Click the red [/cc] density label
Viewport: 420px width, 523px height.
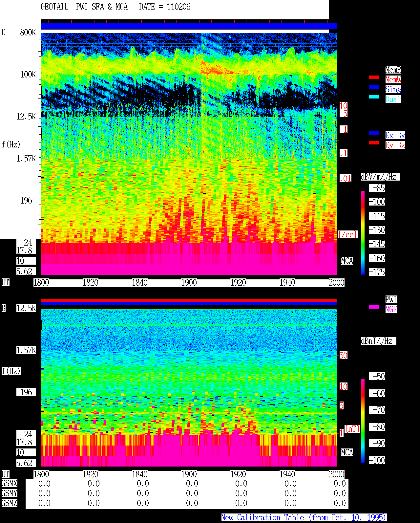[x=347, y=234]
